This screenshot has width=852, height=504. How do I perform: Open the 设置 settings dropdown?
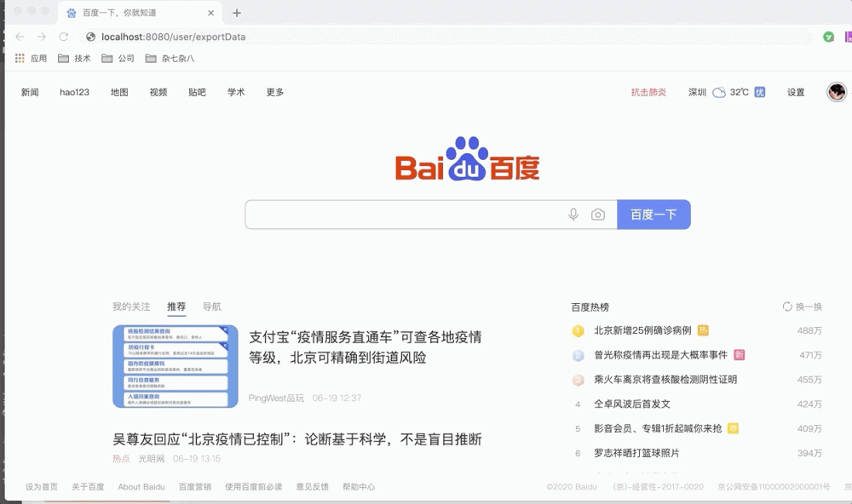pos(794,92)
